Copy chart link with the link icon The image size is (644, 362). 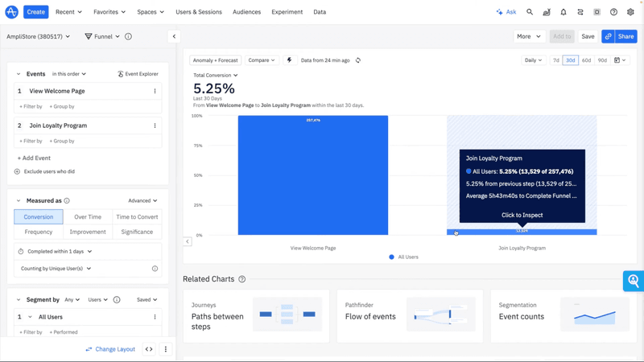point(609,36)
